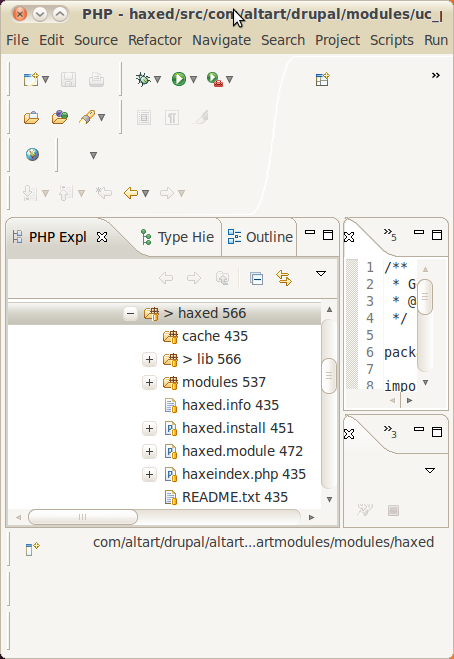Screen dimensions: 454x659
Task: Click the Next Annotation icon
Action: click(x=30, y=193)
